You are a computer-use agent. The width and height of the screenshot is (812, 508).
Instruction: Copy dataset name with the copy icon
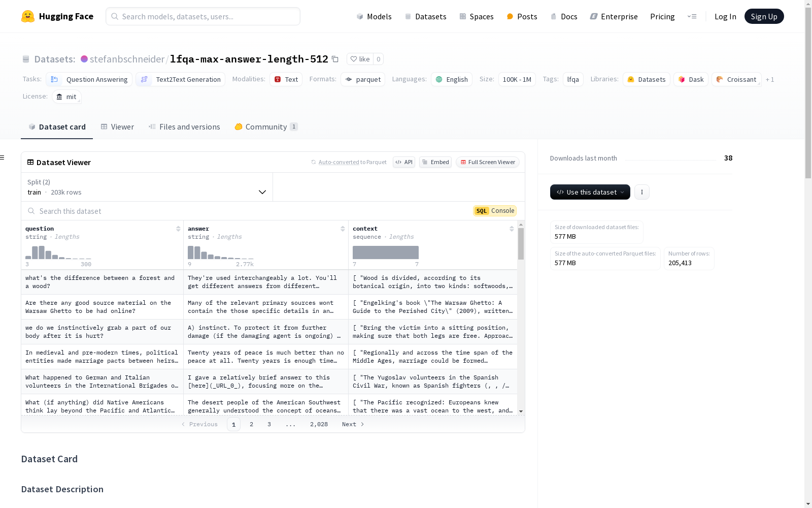335,59
